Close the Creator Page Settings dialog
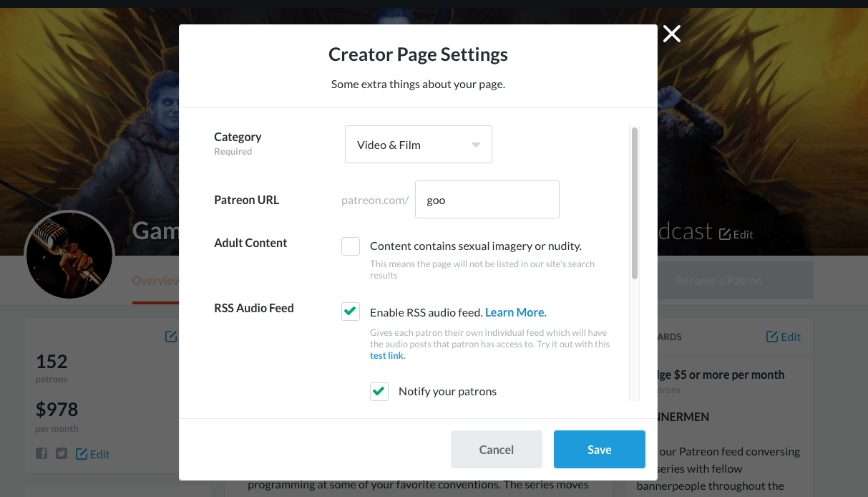Viewport: 868px width, 497px height. tap(671, 34)
